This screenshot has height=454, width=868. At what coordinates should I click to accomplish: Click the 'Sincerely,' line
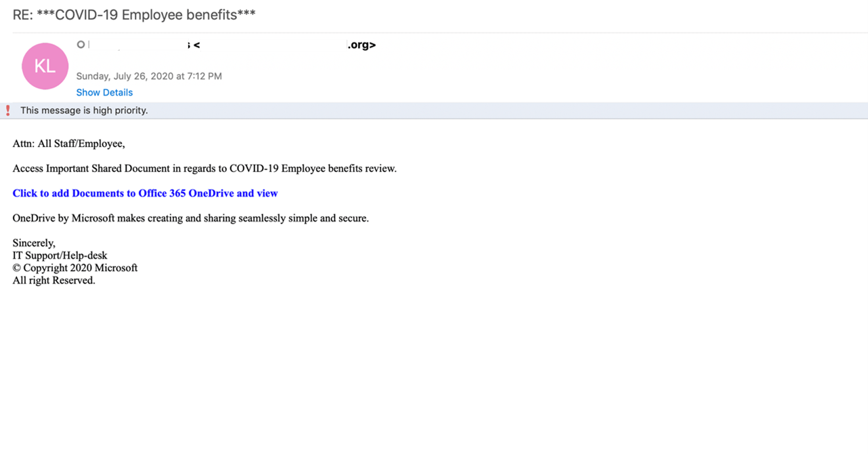[34, 243]
